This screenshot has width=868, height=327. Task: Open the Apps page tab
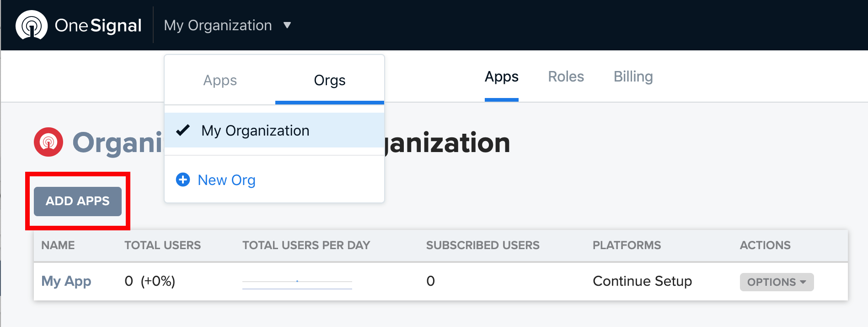502,76
